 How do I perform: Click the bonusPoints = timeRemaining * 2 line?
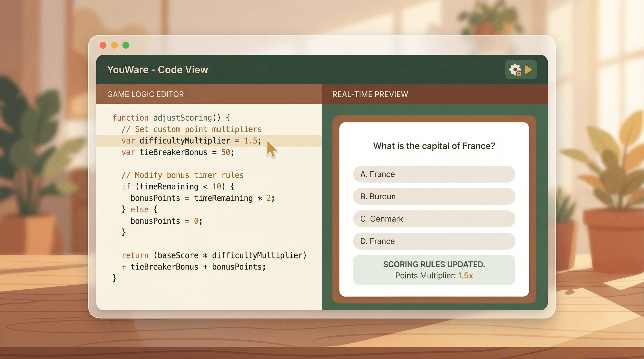[x=203, y=198]
